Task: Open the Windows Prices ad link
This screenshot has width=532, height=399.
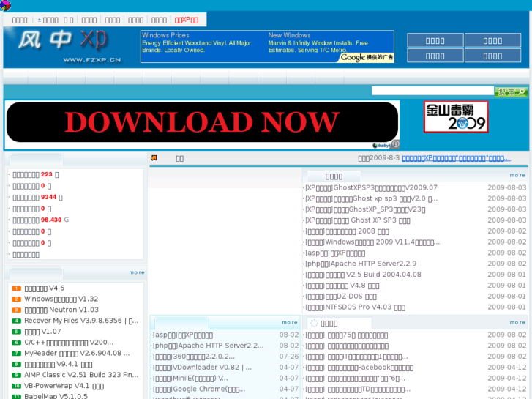Action: click(x=165, y=35)
